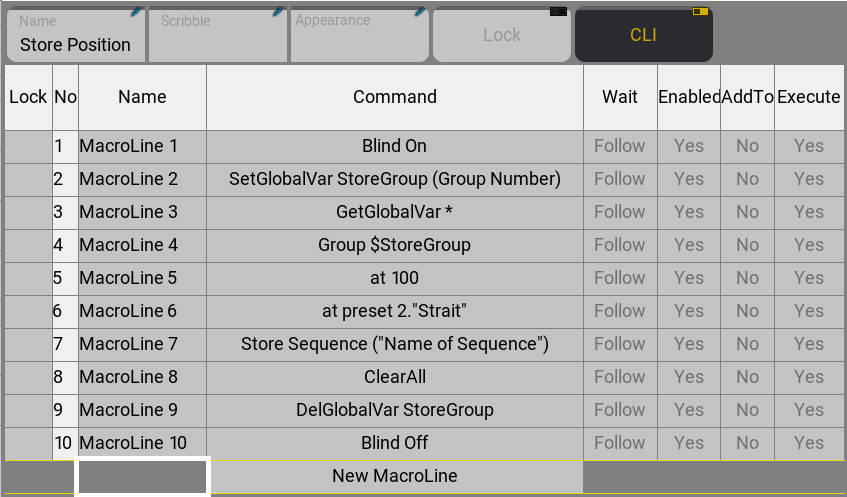Toggle Execute for MacroLine 7

coord(808,344)
